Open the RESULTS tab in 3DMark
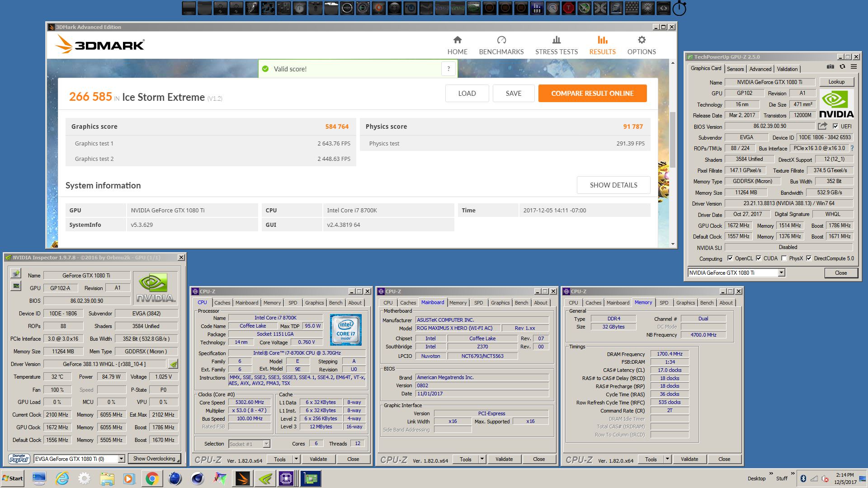Viewport: 868px width, 488px height. click(x=602, y=46)
